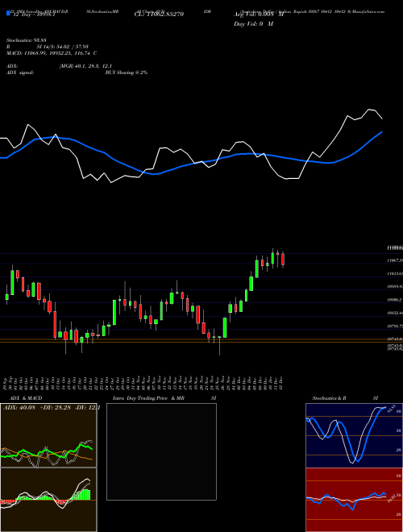Screen dimensions: 403x532
Task: Click the blue stochastics chart panel
Action: point(354,435)
